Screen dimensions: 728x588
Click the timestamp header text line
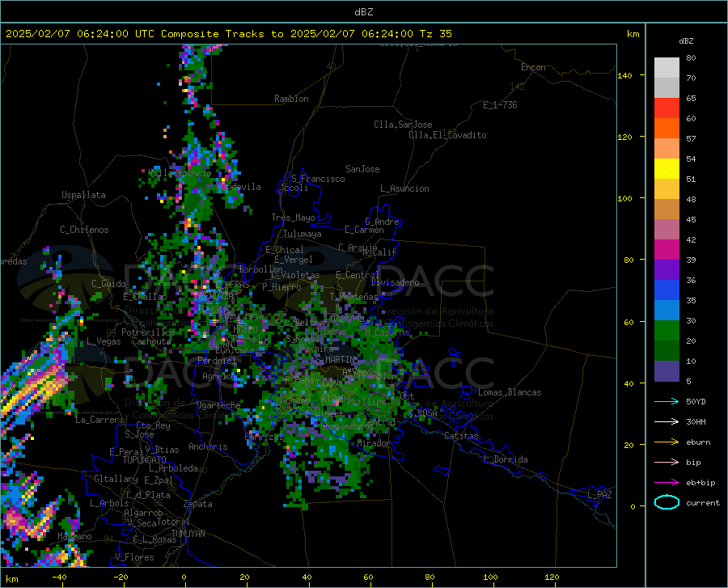[228, 34]
